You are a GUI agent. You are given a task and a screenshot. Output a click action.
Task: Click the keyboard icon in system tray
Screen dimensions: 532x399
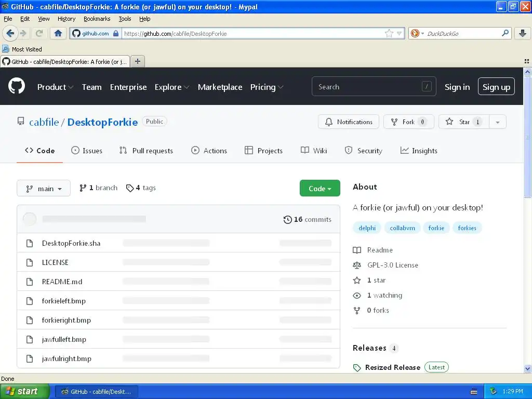tap(474, 392)
